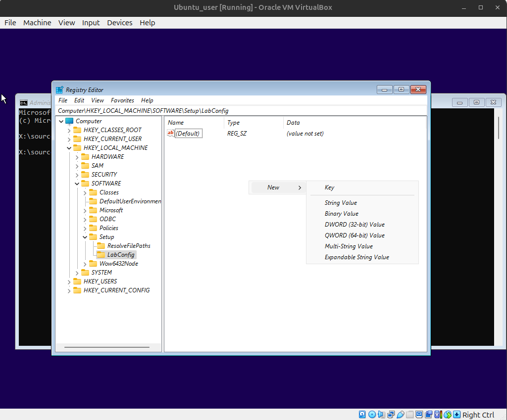The image size is (507, 420).
Task: Click the Command Prompt window vertical scrollbar
Action: click(498, 128)
